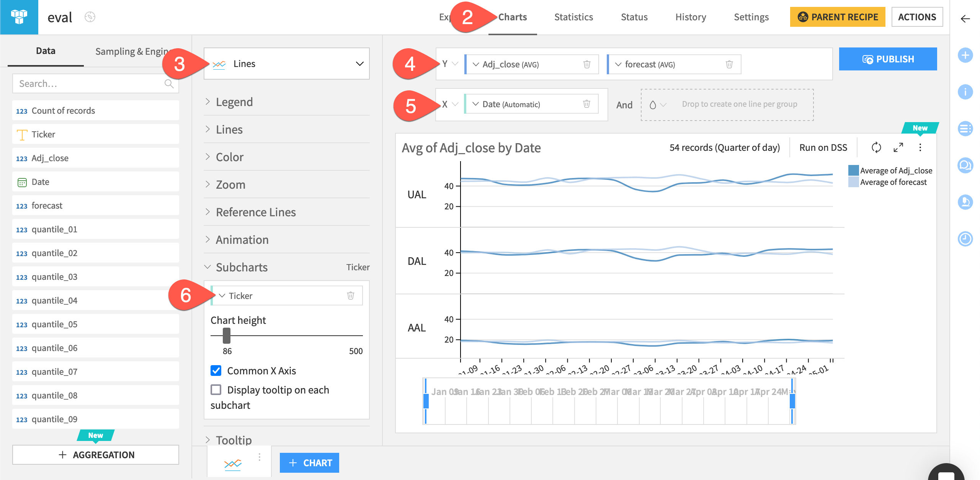
Task: Click the Average of Adj_close legend swatch
Action: coord(854,170)
